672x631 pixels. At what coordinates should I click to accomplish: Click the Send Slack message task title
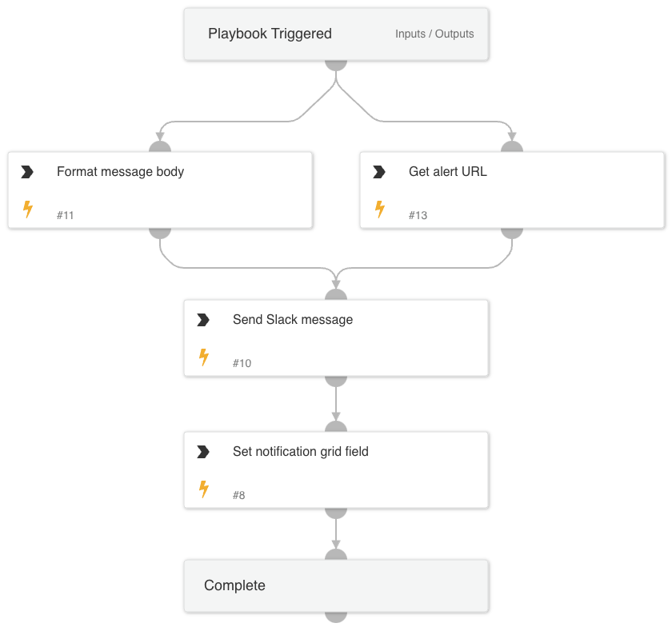292,320
